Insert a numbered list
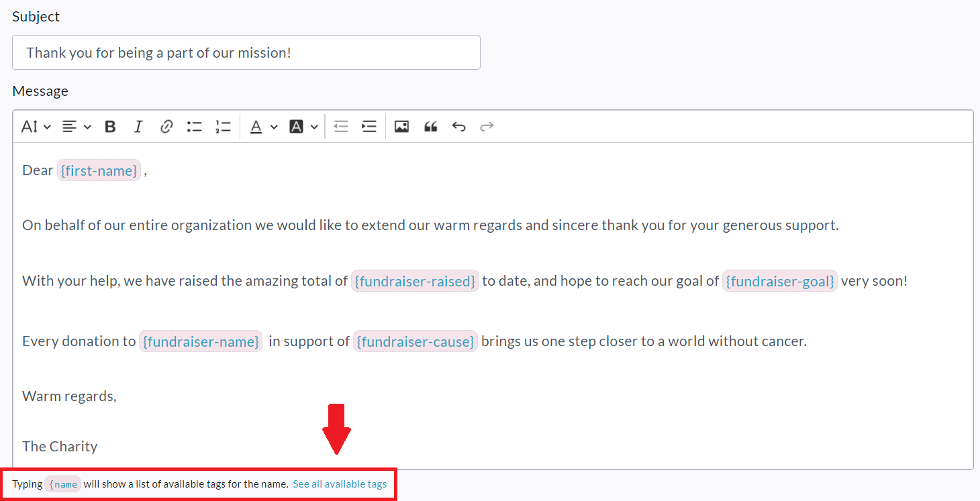980x501 pixels. point(223,127)
